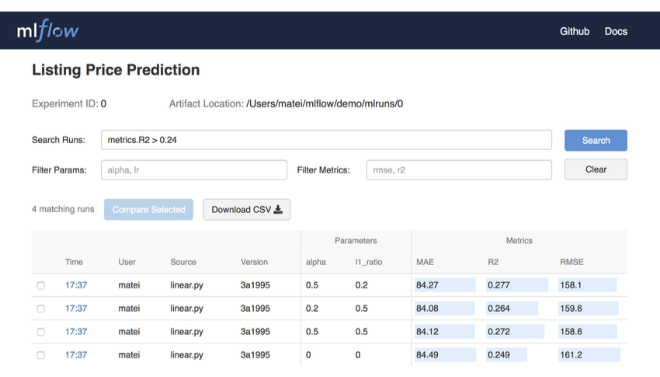The height and width of the screenshot is (377, 660).
Task: Open the 17:37 run with MAE 84.27
Action: click(76, 285)
